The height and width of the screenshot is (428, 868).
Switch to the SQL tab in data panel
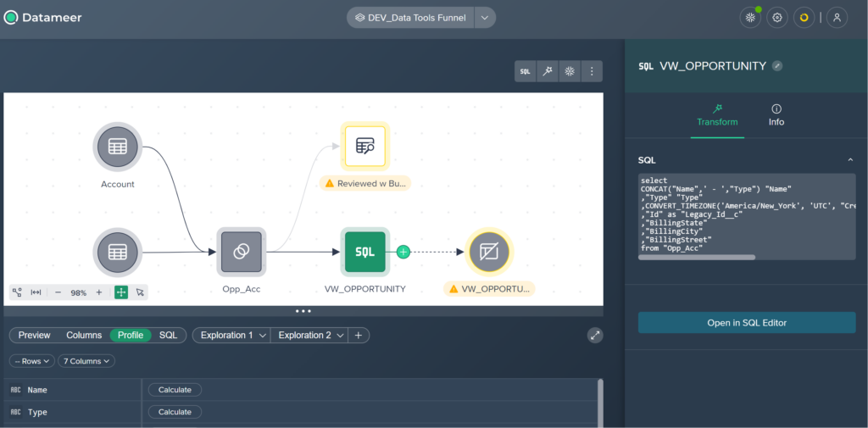pos(169,335)
